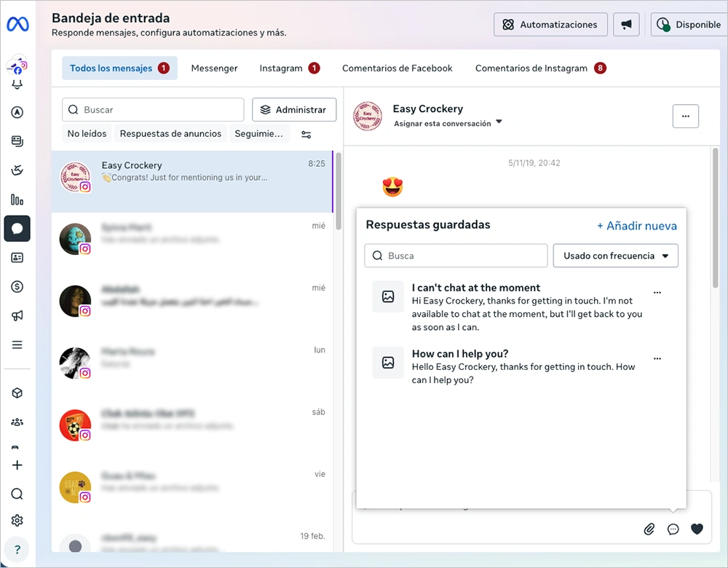Attach a file using the paperclip icon
The width and height of the screenshot is (728, 568).
(x=649, y=529)
